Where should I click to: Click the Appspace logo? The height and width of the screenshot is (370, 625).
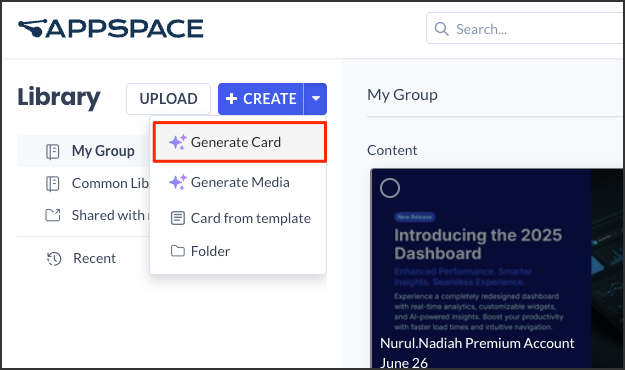[x=111, y=29]
